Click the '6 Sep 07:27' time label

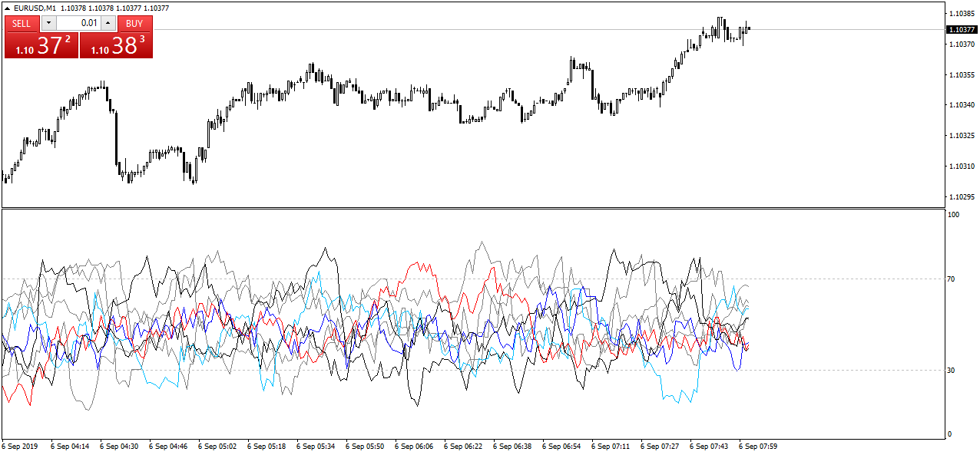[x=660, y=446]
